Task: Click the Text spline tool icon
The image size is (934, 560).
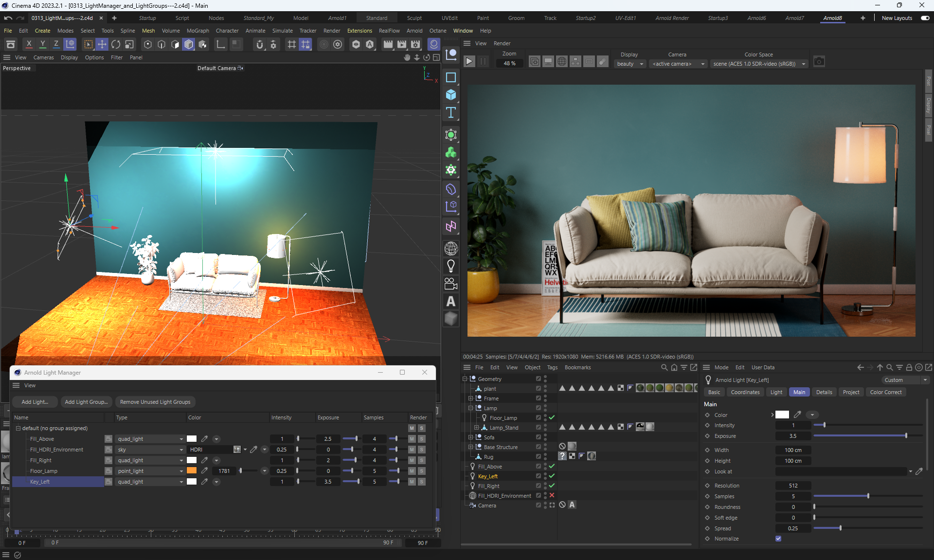Action: (x=451, y=113)
